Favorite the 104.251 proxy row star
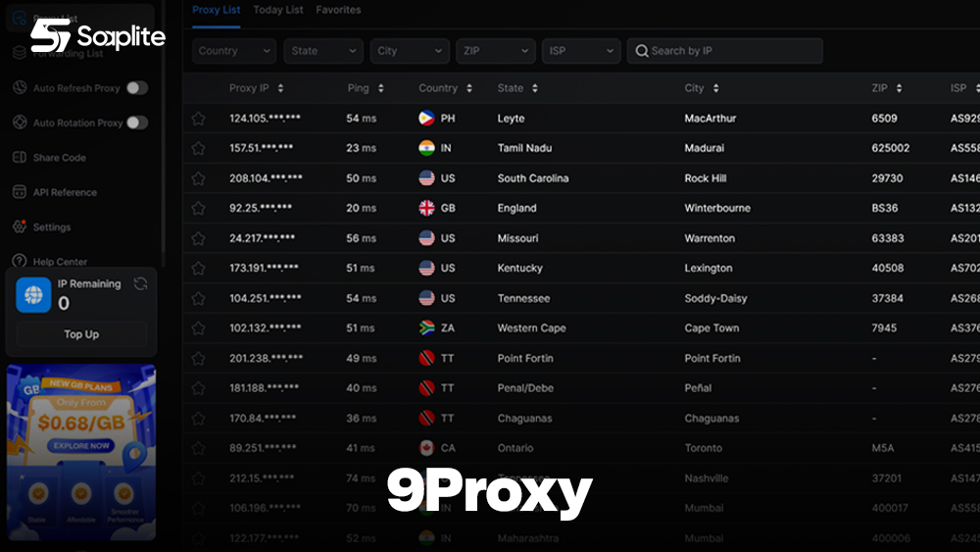The width and height of the screenshot is (980, 552). [198, 298]
